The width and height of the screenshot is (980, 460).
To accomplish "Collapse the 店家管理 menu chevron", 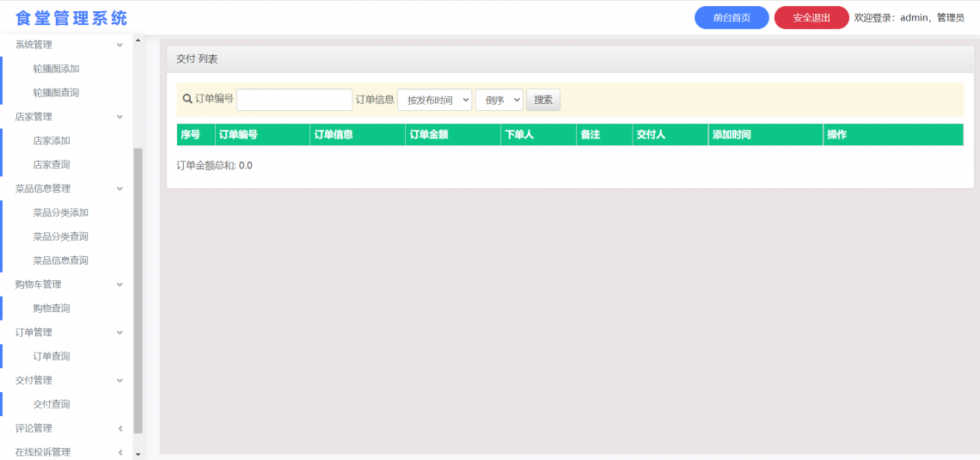I will click(x=120, y=117).
